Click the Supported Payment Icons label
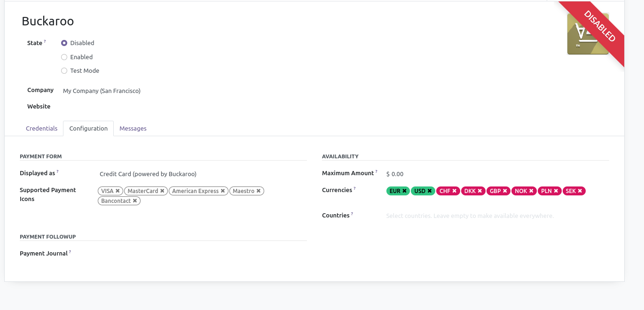 tap(48, 194)
